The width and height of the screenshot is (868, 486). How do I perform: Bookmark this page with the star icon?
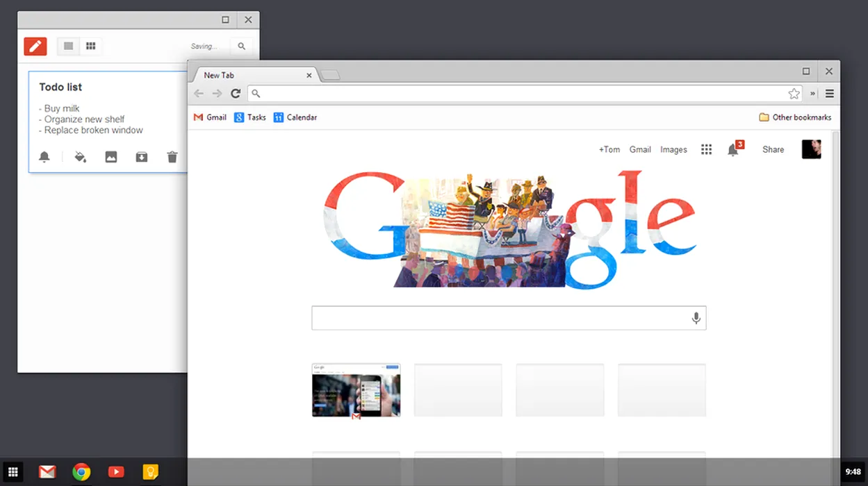click(794, 93)
